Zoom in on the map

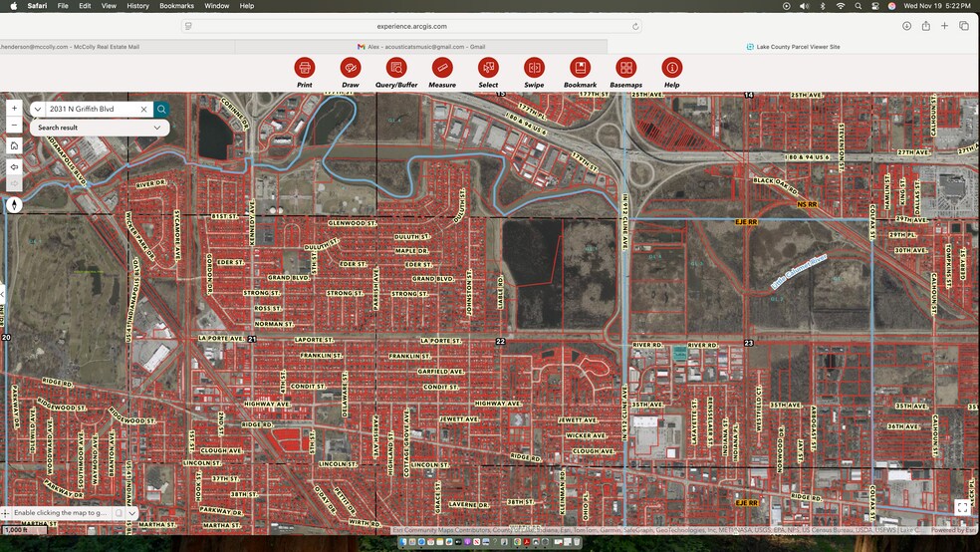[14, 108]
